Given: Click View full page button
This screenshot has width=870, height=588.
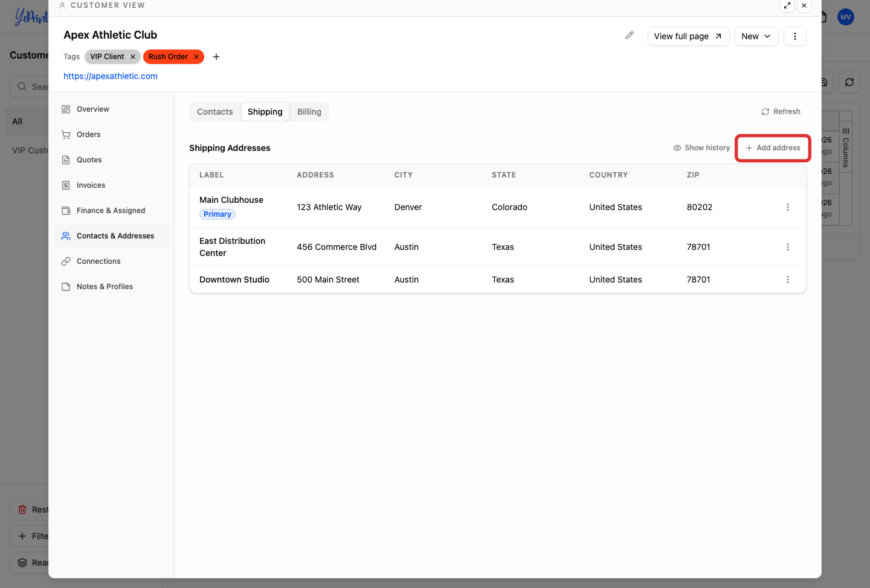Looking at the screenshot, I should [x=689, y=36].
